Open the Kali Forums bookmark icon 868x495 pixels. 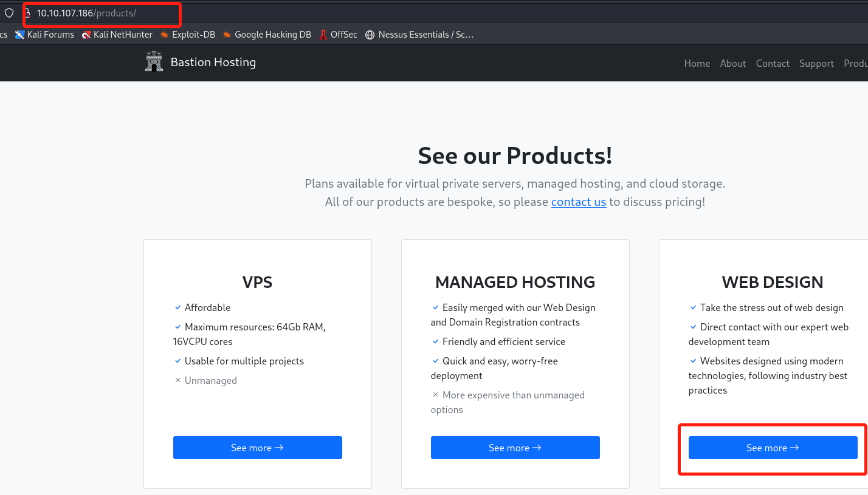(x=20, y=35)
